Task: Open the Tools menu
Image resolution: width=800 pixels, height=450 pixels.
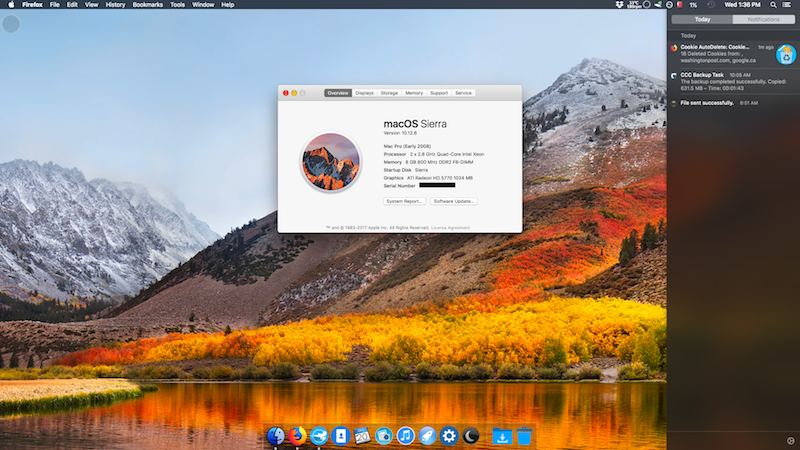Action: 178,5
